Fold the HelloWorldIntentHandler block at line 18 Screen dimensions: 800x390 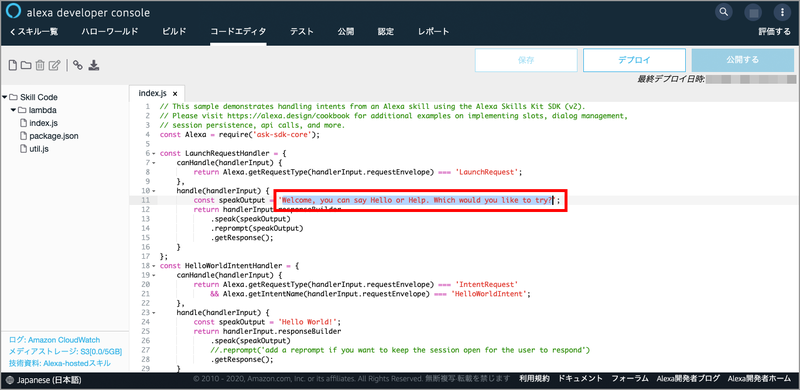pyautogui.click(x=154, y=266)
